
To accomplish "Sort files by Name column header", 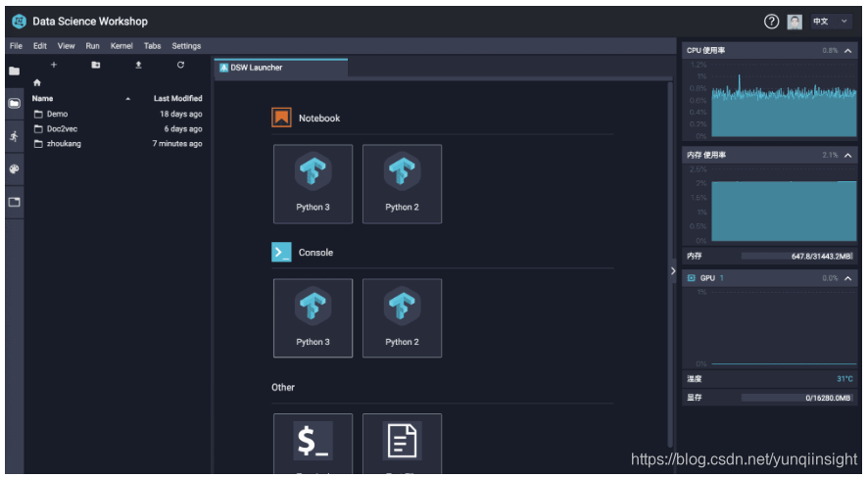I will pyautogui.click(x=43, y=99).
